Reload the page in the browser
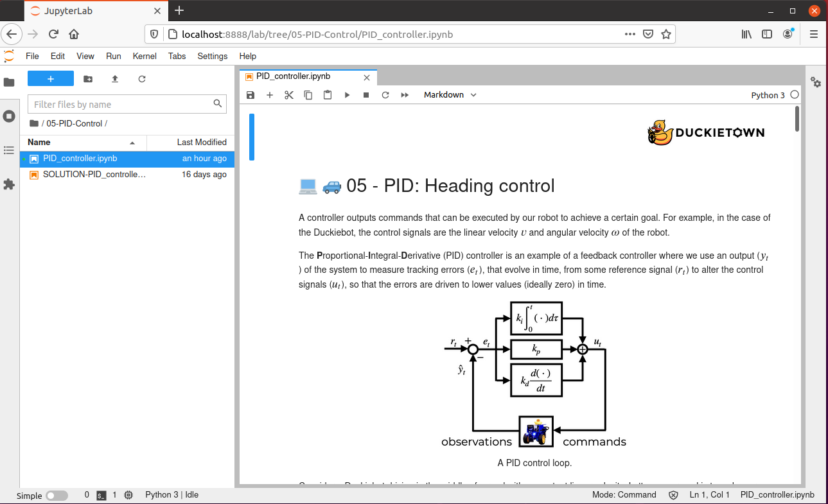The width and height of the screenshot is (828, 504). [x=54, y=34]
